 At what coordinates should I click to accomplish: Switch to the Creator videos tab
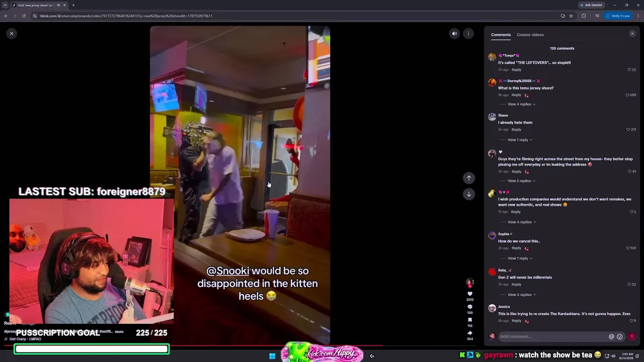(x=530, y=35)
